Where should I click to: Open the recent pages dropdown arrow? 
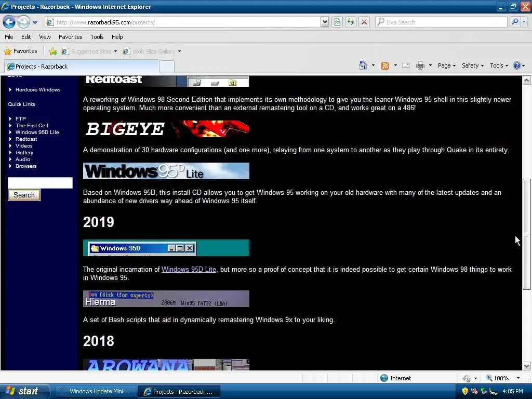[x=35, y=22]
